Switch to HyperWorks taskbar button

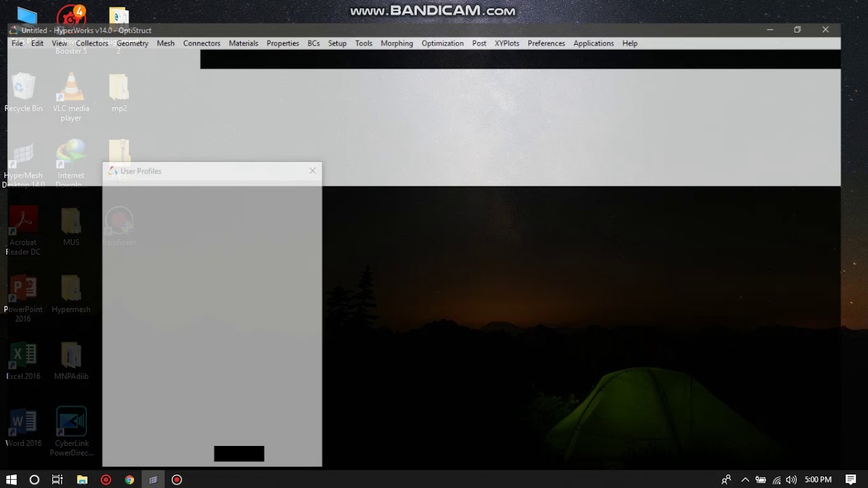pyautogui.click(x=153, y=479)
